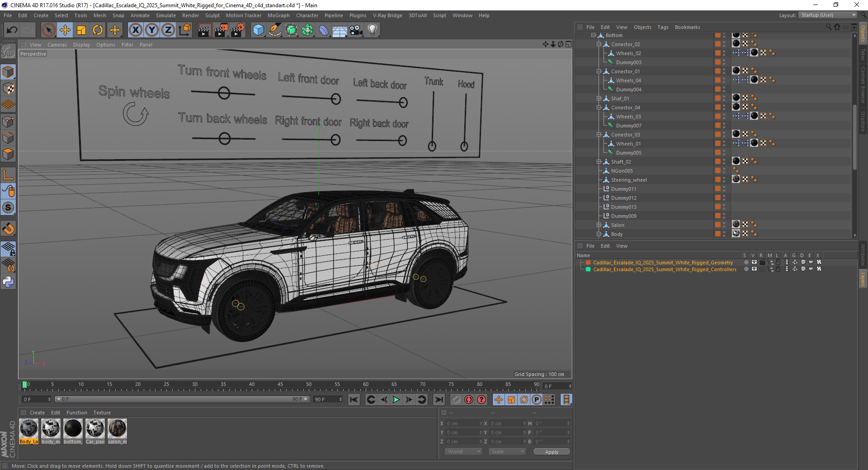Expand the Body tree node
Screen dimensions: 868x470
(x=599, y=234)
